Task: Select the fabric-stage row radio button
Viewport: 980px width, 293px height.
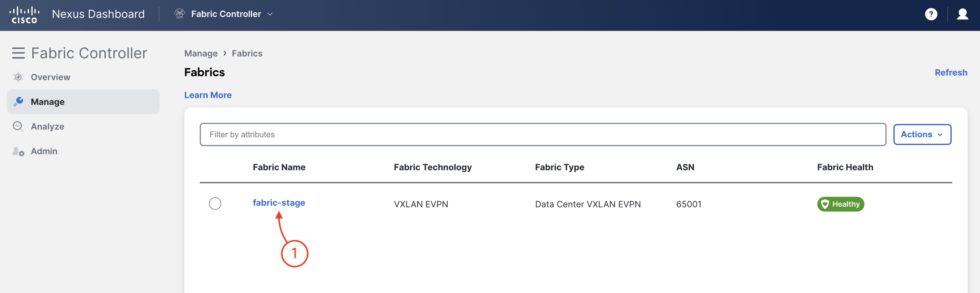Action: [x=215, y=204]
